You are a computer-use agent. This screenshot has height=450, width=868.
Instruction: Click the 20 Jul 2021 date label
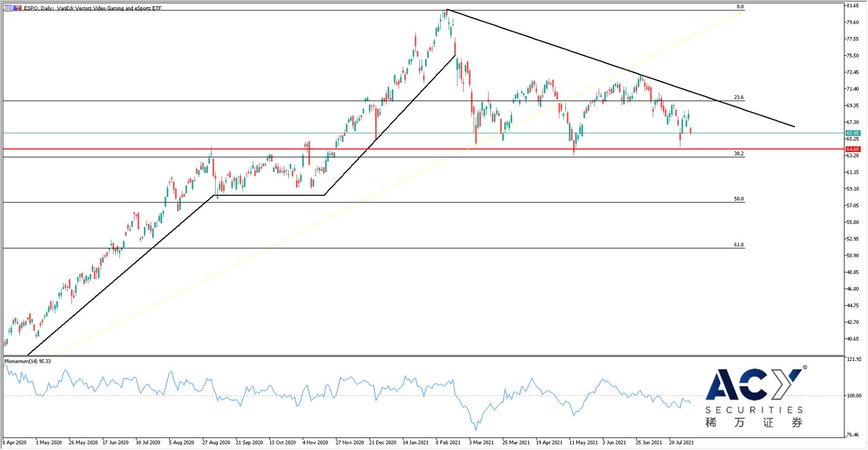(681, 442)
